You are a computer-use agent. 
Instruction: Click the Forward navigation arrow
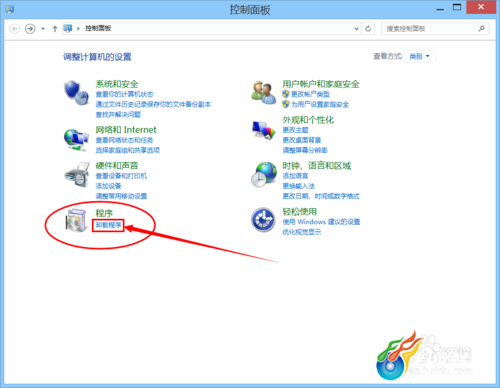click(x=30, y=29)
